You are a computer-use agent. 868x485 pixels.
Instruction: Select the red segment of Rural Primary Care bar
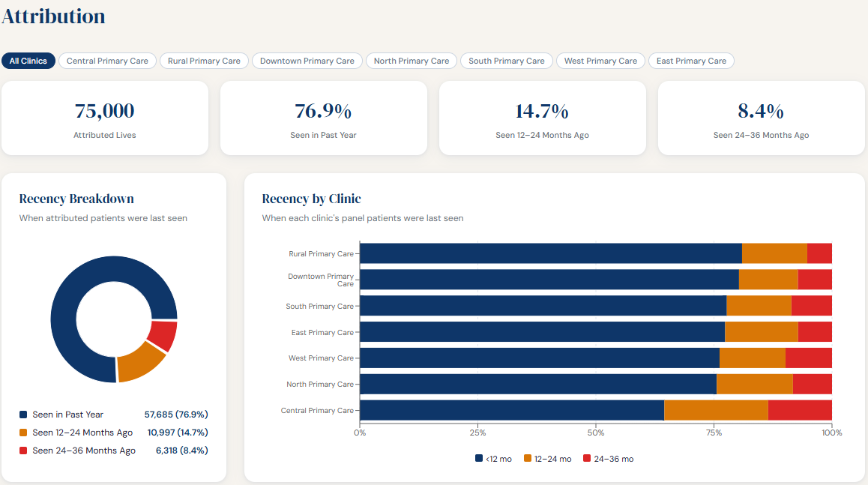coord(821,253)
